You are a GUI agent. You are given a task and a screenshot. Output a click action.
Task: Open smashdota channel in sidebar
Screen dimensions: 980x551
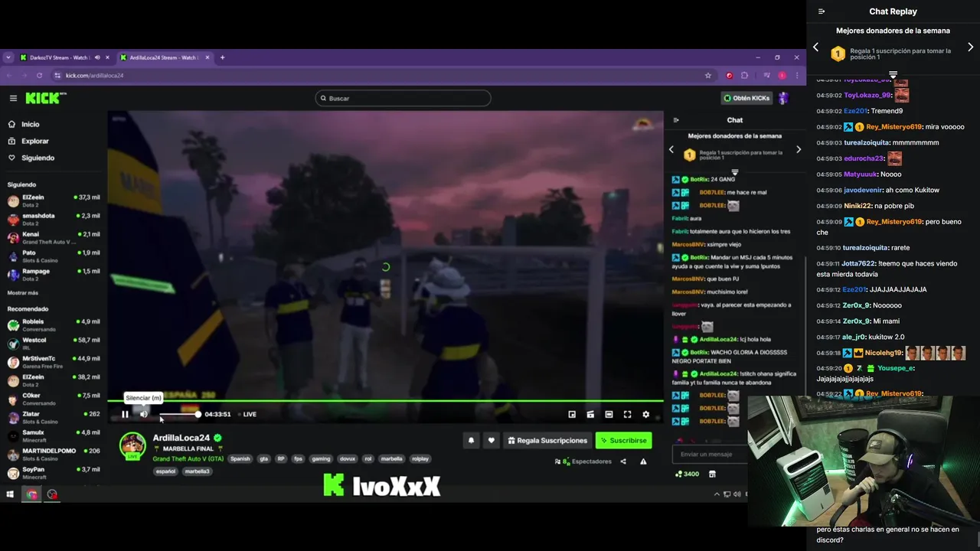coord(54,218)
